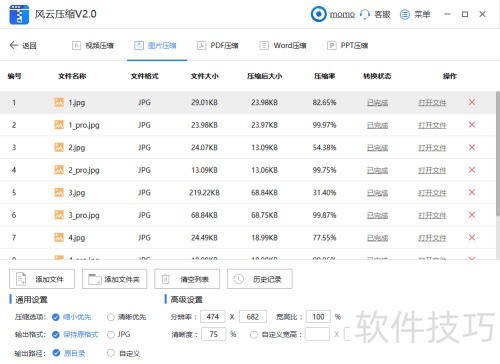
Task: Click 压缩率 column header
Action: point(324,76)
